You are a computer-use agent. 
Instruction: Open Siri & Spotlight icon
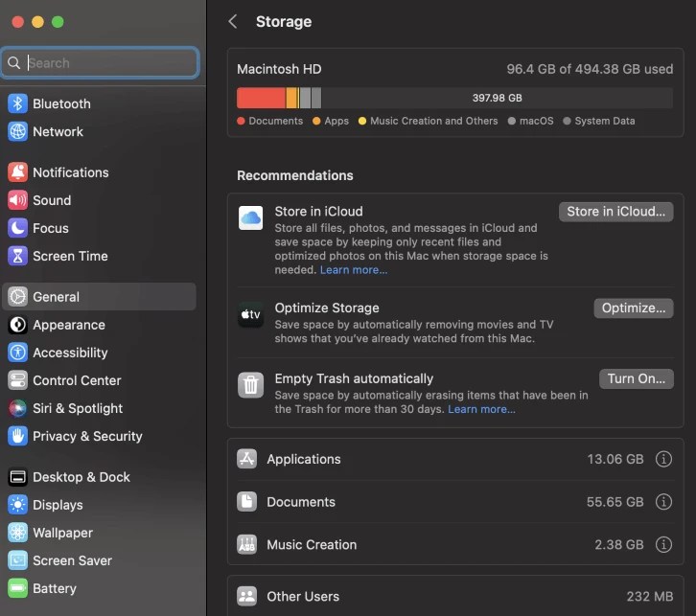click(x=18, y=408)
